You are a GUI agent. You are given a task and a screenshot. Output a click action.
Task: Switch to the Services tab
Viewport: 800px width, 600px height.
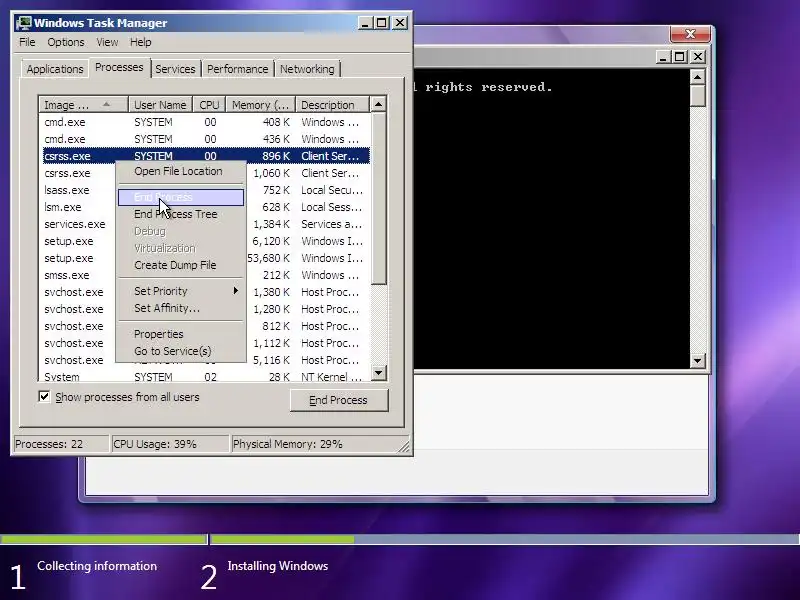coord(175,69)
